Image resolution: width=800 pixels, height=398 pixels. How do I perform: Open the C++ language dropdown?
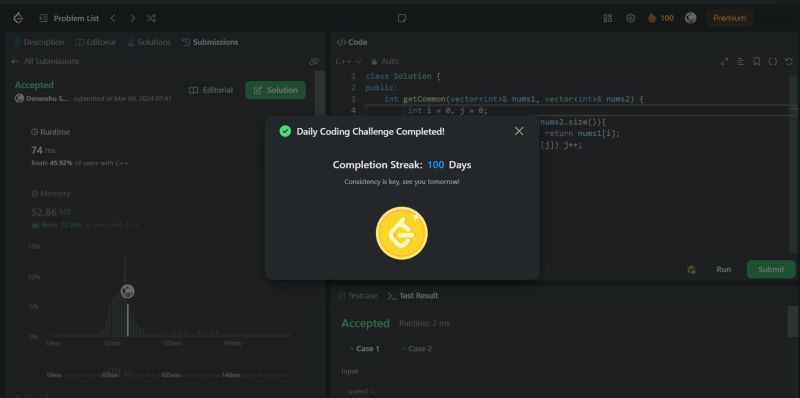[348, 61]
